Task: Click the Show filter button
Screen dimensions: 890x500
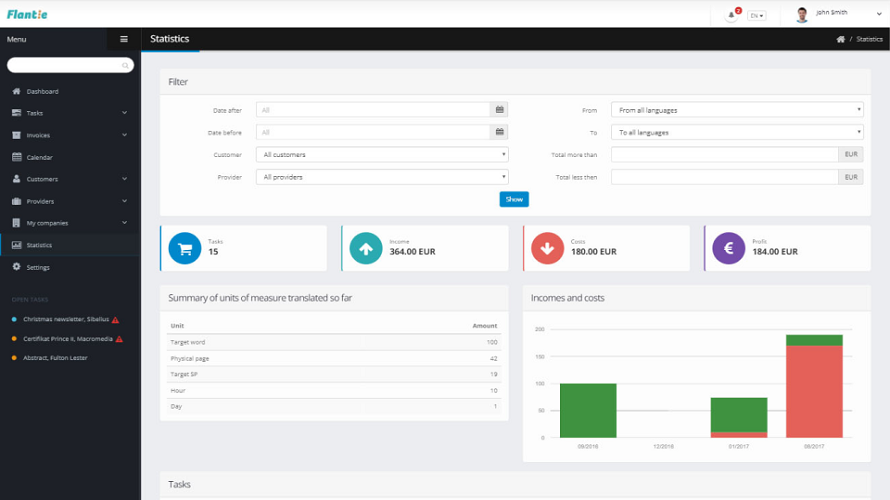Action: coord(514,199)
